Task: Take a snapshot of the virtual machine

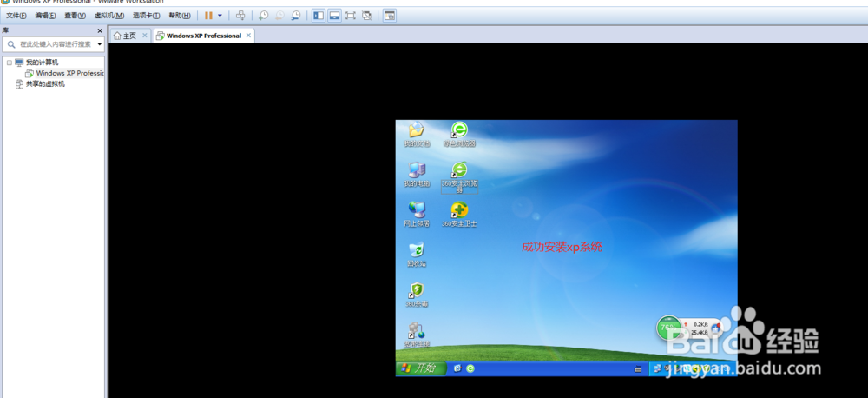Action: pos(264,16)
